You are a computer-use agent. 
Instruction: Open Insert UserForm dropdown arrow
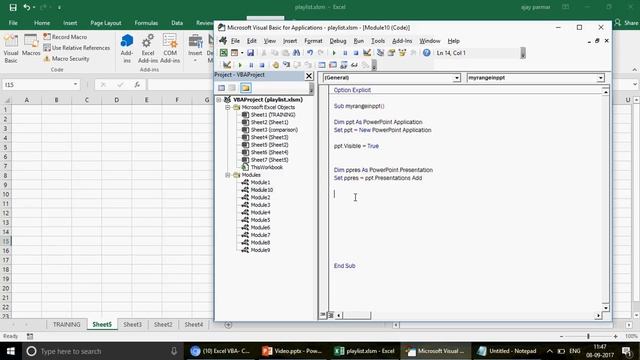[x=242, y=53]
